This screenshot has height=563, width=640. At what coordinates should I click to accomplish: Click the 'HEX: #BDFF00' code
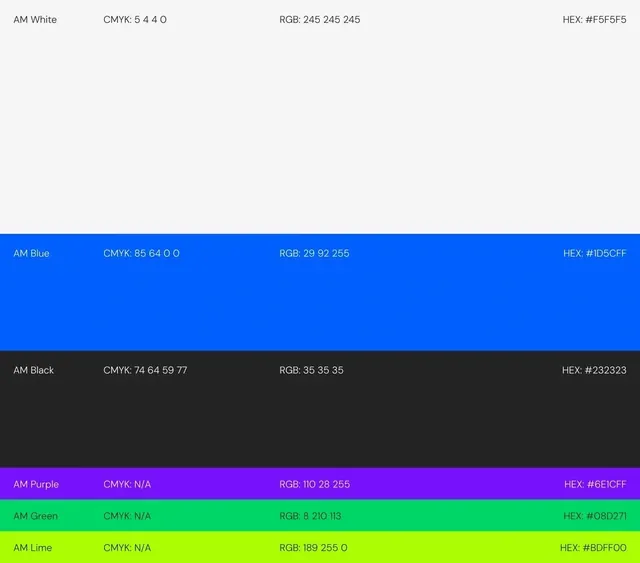(593, 547)
